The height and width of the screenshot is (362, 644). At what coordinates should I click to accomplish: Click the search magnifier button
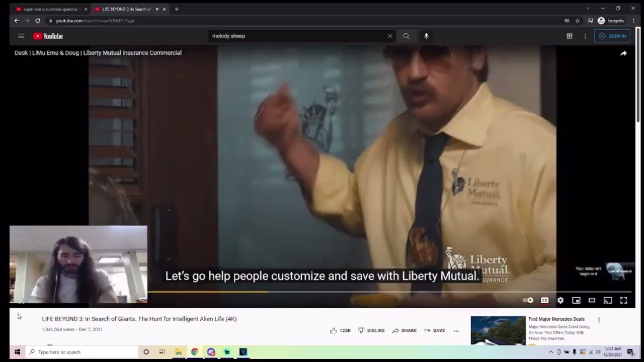point(406,36)
